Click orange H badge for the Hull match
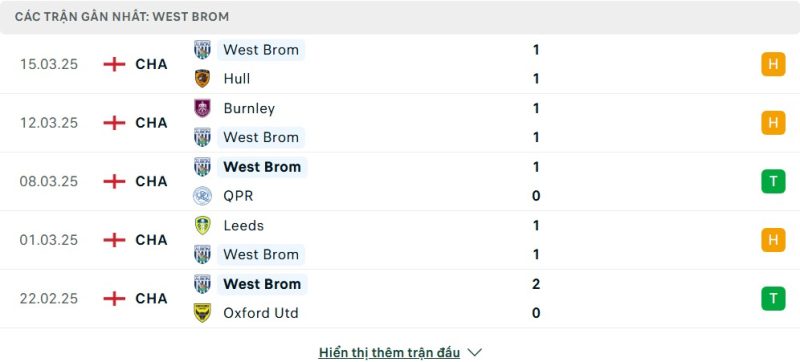Screen dimensions: 800x362 [x=773, y=64]
